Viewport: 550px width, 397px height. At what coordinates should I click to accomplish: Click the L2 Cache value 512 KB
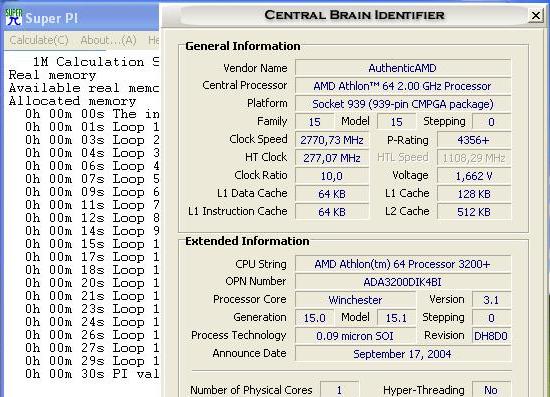(x=474, y=212)
